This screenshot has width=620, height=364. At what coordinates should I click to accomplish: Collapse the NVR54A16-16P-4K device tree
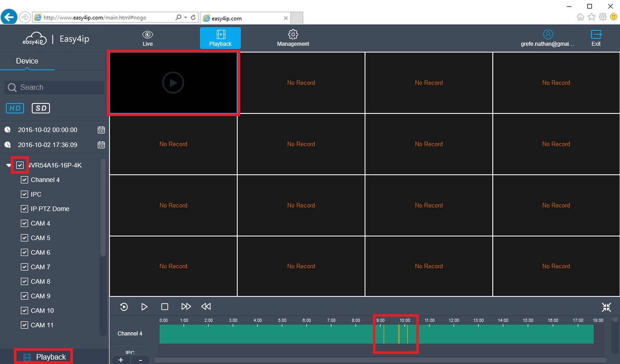(9, 165)
